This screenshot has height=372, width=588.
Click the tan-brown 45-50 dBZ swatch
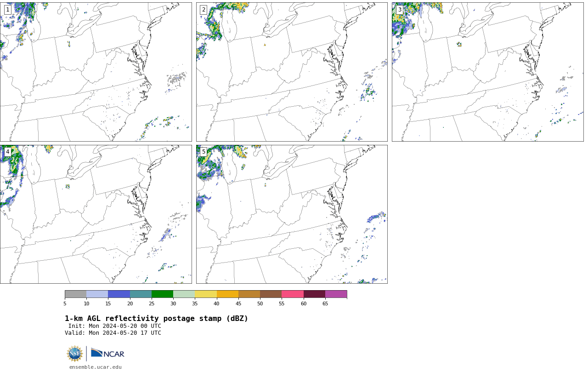(x=249, y=294)
